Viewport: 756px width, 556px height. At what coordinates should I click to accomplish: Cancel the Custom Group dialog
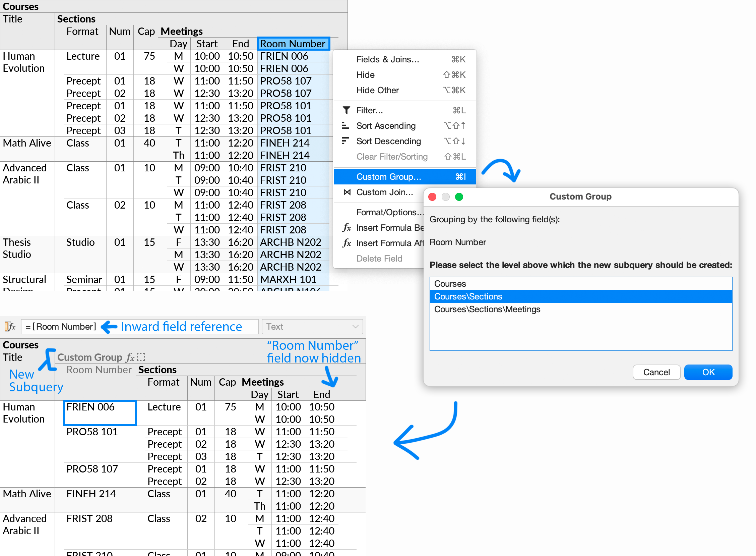656,372
